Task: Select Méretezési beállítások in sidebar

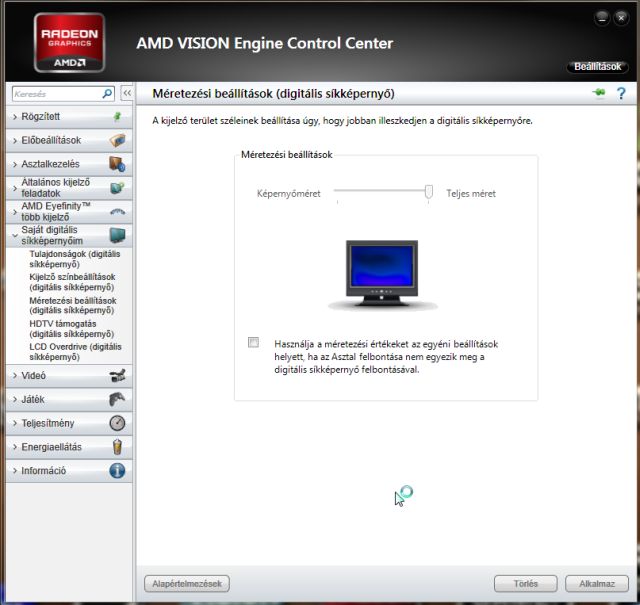Action: click(73, 305)
